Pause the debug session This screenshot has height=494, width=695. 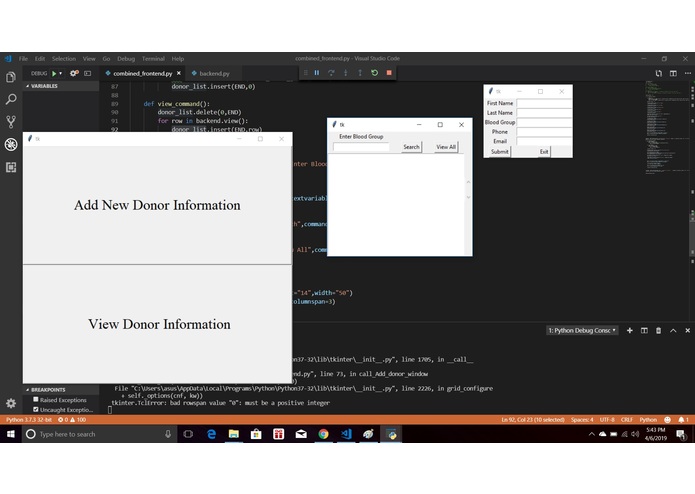(x=317, y=73)
